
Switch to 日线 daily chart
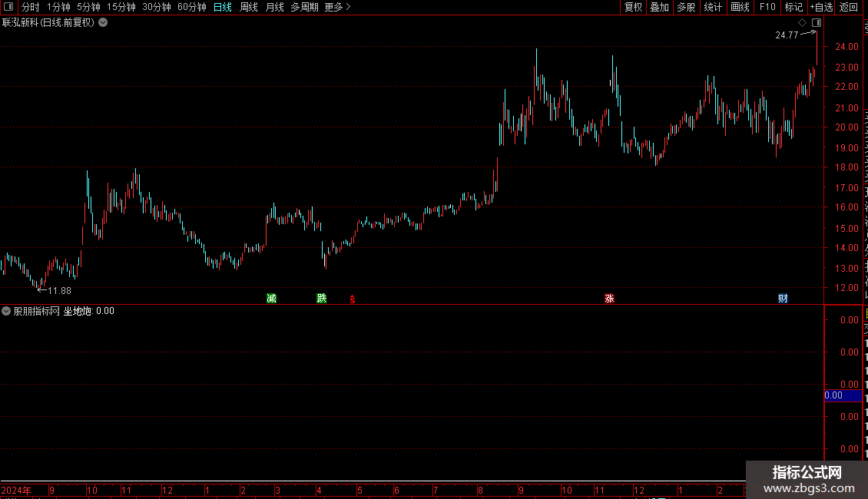click(223, 7)
